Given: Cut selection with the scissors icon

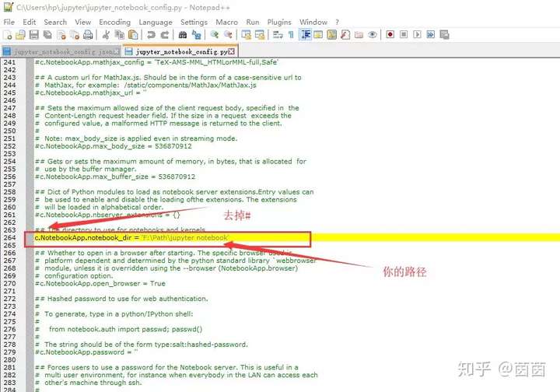Looking at the screenshot, I should pos(105,35).
